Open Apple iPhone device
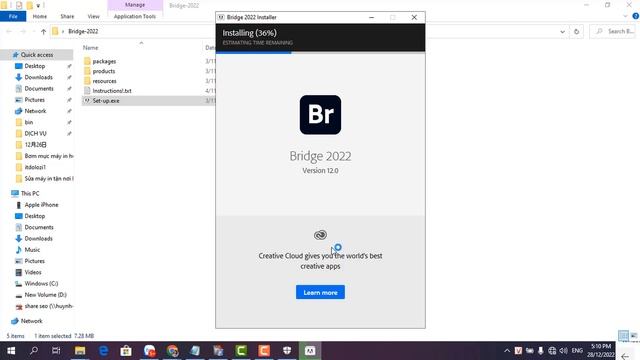640x360 pixels. pyautogui.click(x=41, y=205)
